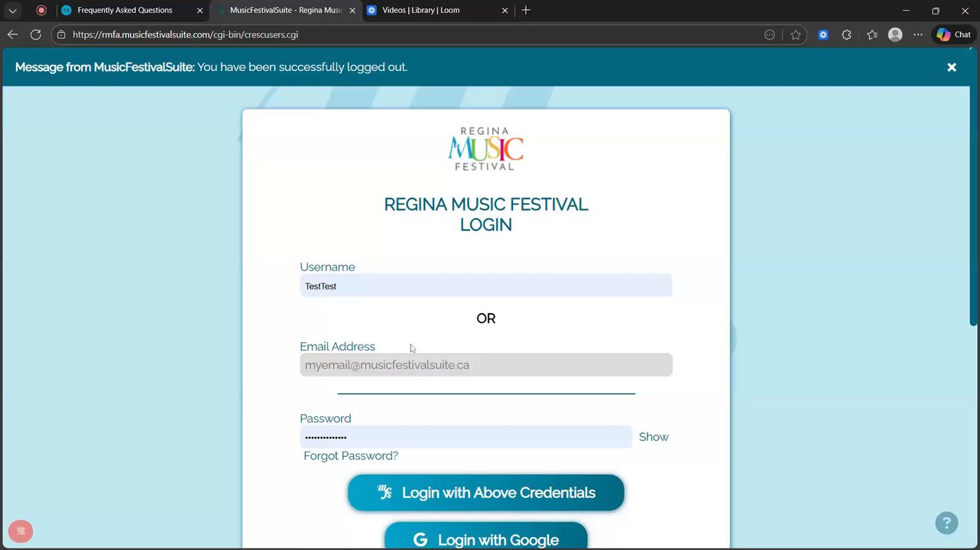
Task: Close the Loom Videos tab
Action: coord(505,11)
